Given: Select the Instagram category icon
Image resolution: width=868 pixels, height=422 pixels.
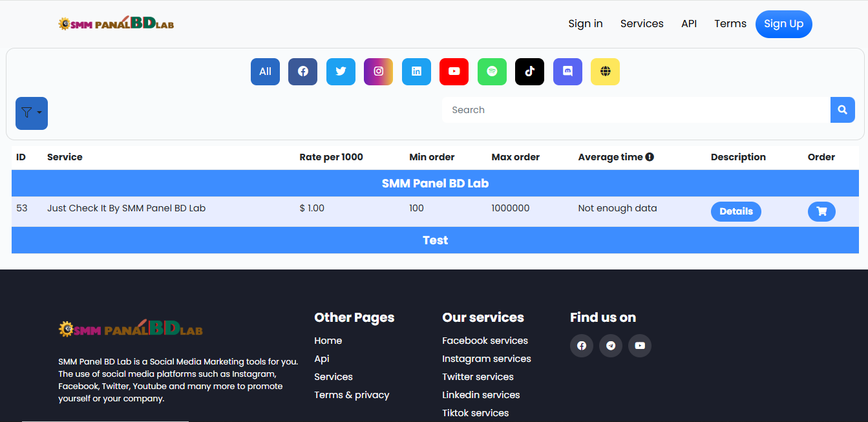Looking at the screenshot, I should (378, 72).
